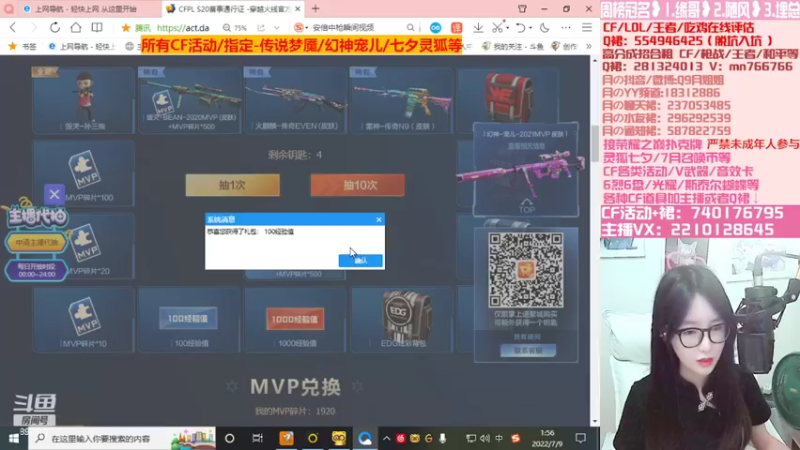
Task: Open the blue infinity extension icon
Action: tap(435, 28)
